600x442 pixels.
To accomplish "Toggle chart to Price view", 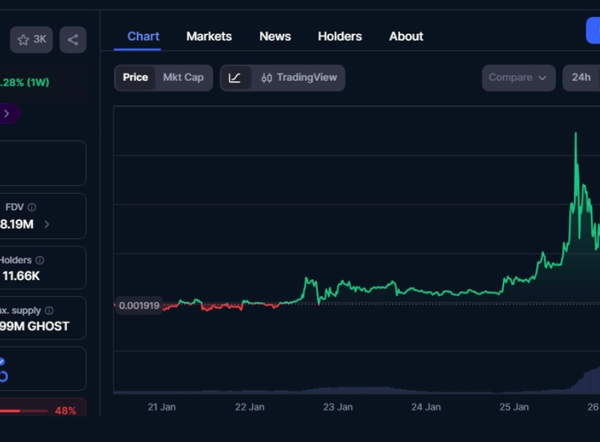I will click(x=135, y=78).
